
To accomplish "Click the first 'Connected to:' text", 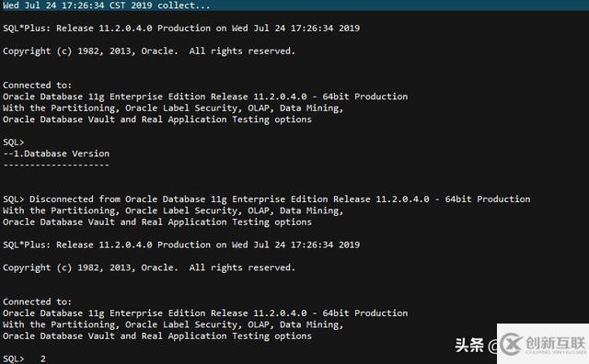I will 37,85.
